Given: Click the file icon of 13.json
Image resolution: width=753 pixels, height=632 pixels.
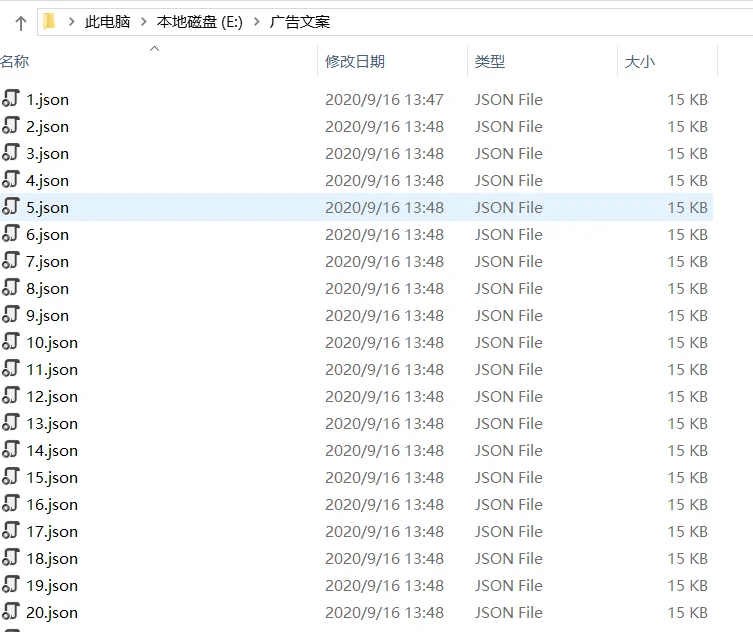Looking at the screenshot, I should coord(11,422).
